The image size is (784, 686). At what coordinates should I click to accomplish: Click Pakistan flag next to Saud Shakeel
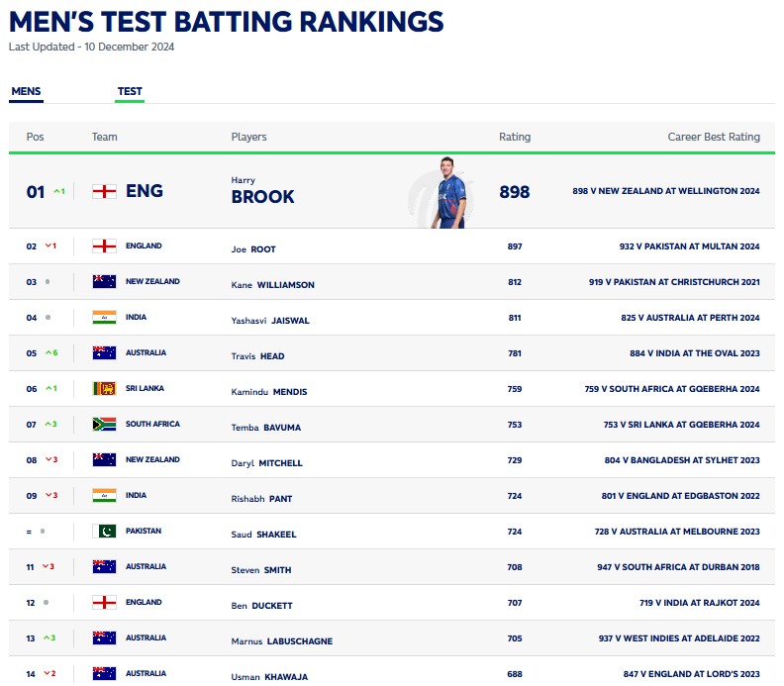tap(104, 532)
